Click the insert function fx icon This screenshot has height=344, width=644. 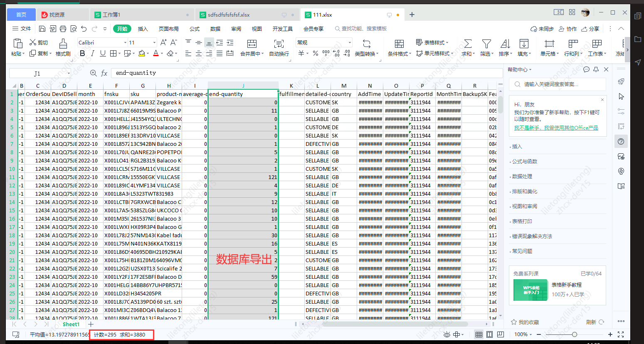click(104, 73)
